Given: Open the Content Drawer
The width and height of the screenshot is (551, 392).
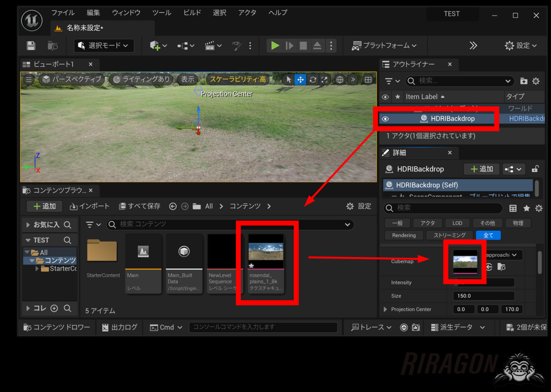Looking at the screenshot, I should [x=57, y=327].
